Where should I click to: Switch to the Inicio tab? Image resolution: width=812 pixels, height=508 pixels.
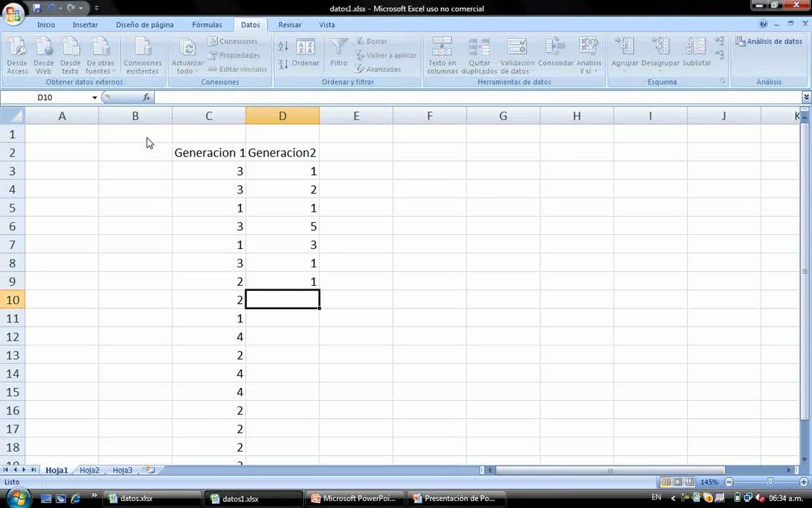point(46,25)
